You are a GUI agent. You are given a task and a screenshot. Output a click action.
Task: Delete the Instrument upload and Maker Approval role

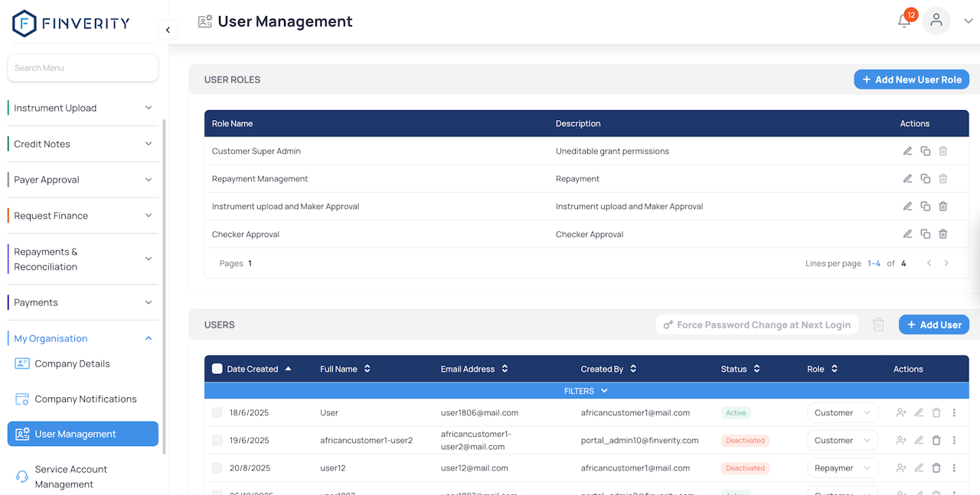tap(943, 207)
